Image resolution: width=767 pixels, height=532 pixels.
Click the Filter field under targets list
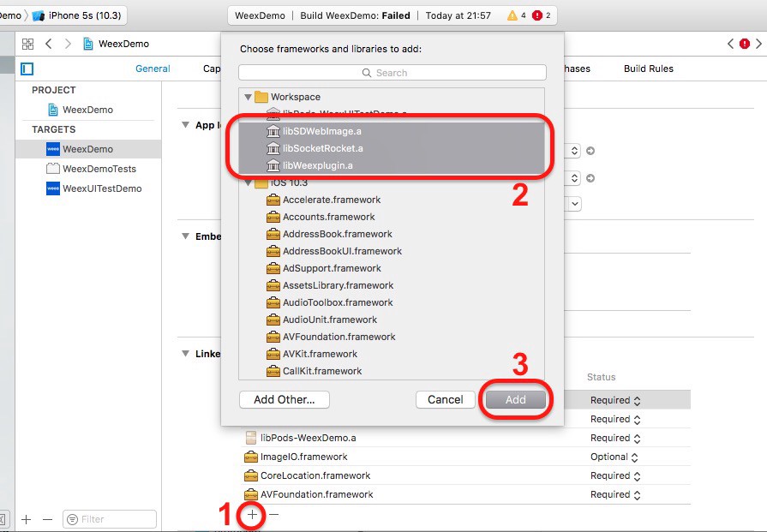click(110, 519)
